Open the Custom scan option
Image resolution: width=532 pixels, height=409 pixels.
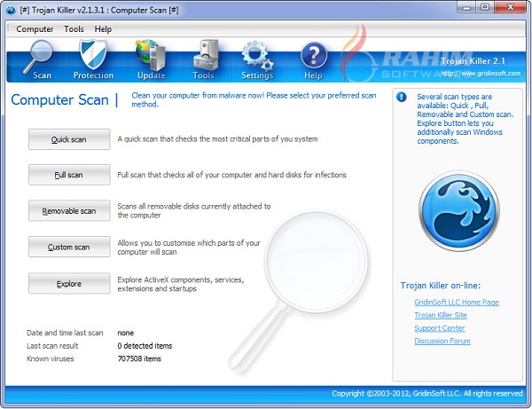click(69, 247)
